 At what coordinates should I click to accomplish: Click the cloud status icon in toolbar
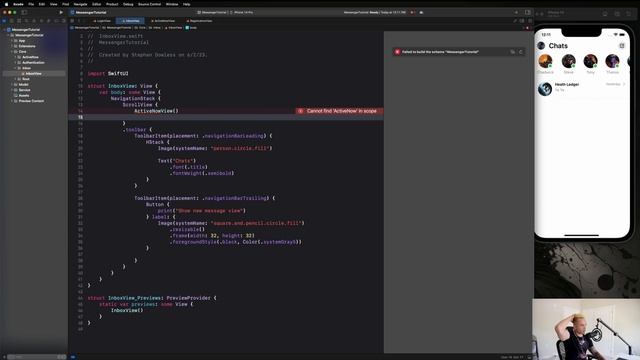click(421, 12)
